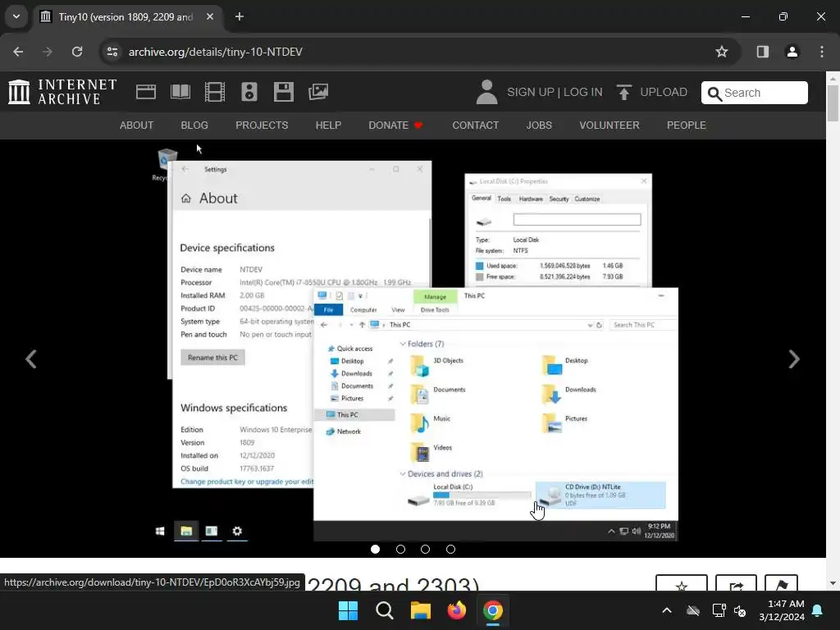Image resolution: width=840 pixels, height=630 pixels.
Task: Open the Audio speaker icon
Action: tap(249, 92)
